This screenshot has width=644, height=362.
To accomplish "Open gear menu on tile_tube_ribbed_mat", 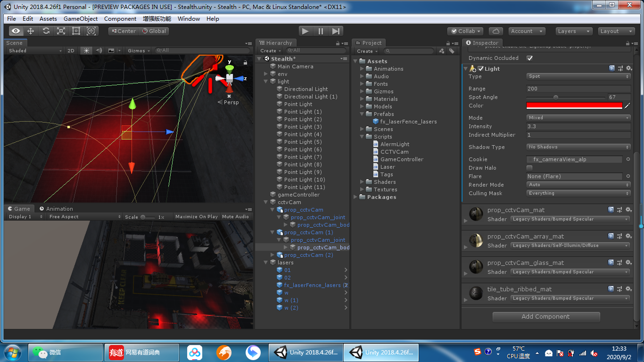I will [x=628, y=289].
